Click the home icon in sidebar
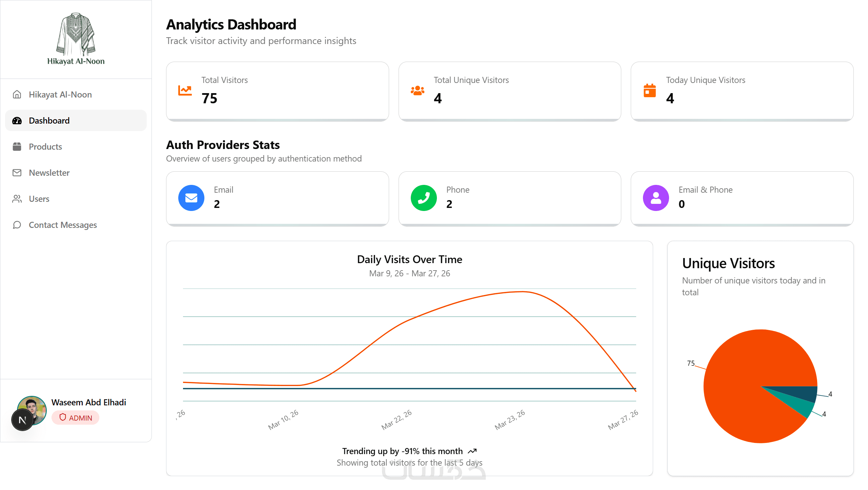868x490 pixels. (x=17, y=94)
